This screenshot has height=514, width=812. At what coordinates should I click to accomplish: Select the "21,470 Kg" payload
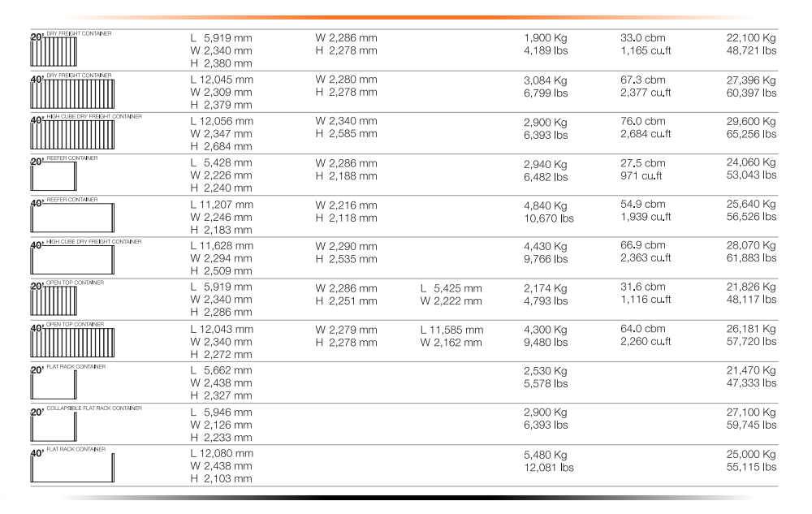(751, 370)
